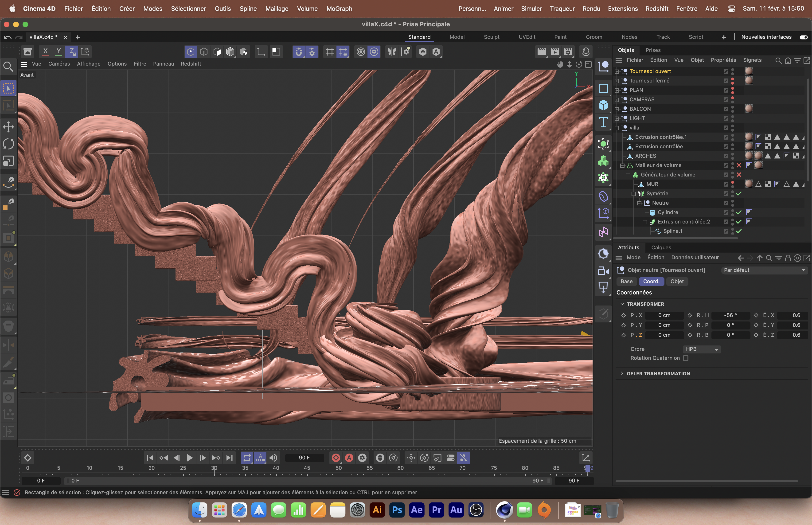812x525 pixels.
Task: Select the Rotate tool in left toolbar
Action: [x=8, y=144]
